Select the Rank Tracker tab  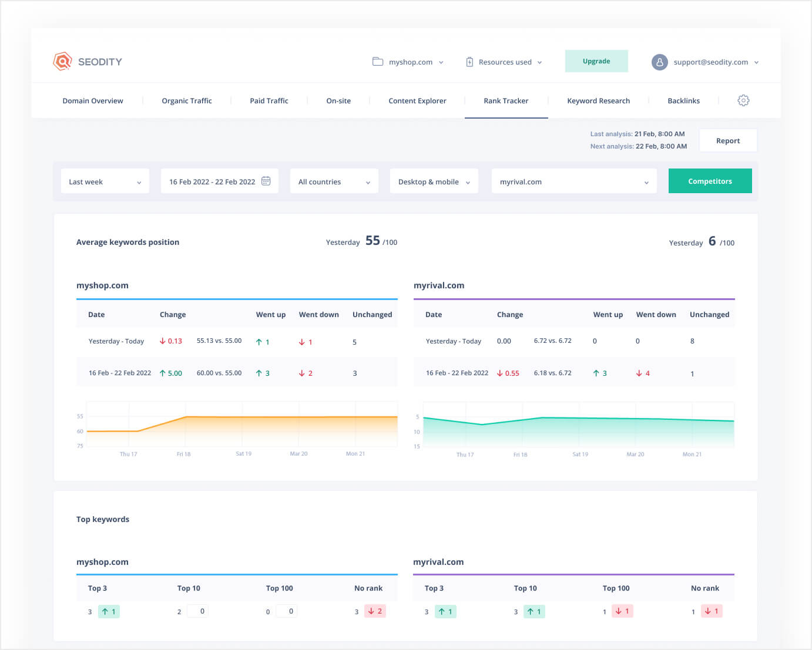point(506,101)
